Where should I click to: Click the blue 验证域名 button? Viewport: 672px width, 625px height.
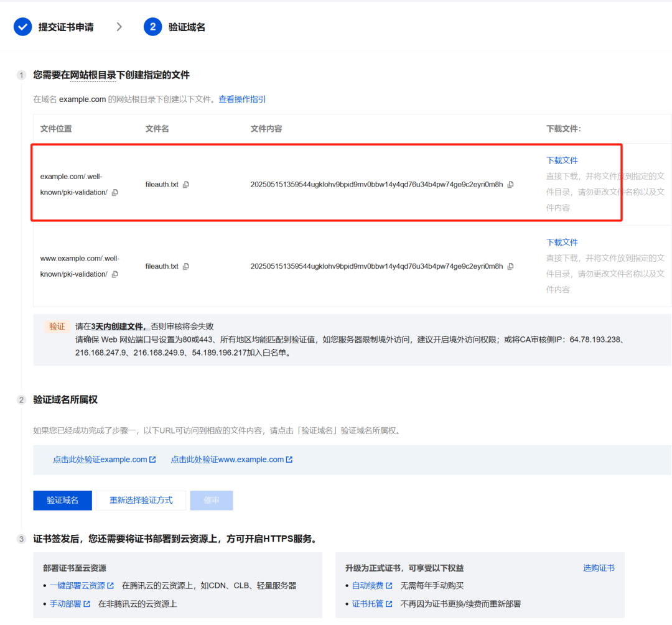click(62, 500)
